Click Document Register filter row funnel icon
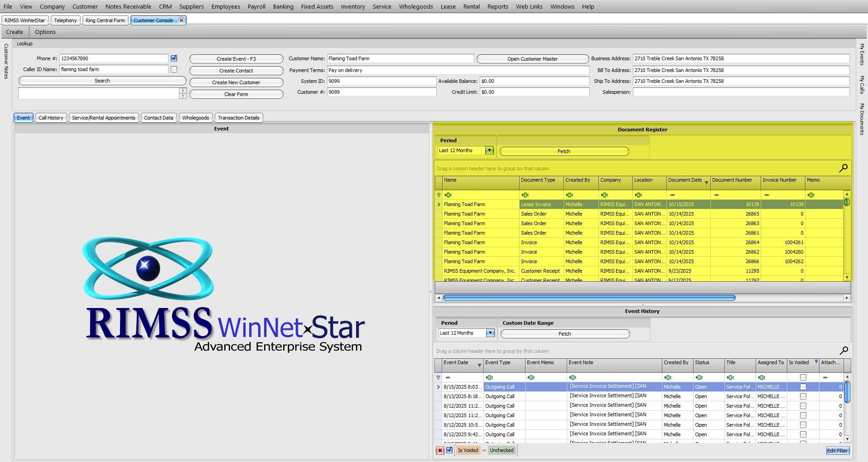 point(439,195)
